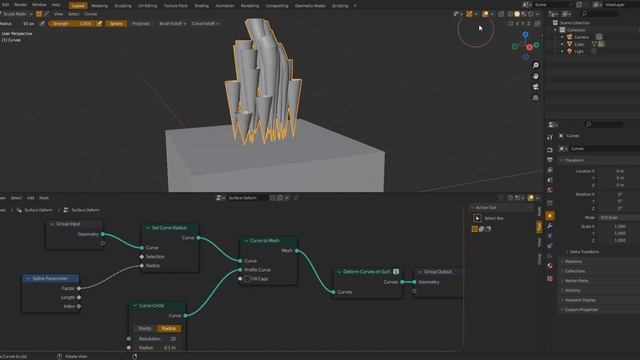This screenshot has width=640, height=360.
Task: Click the Resolution value in Curve Circle
Action: click(157, 339)
